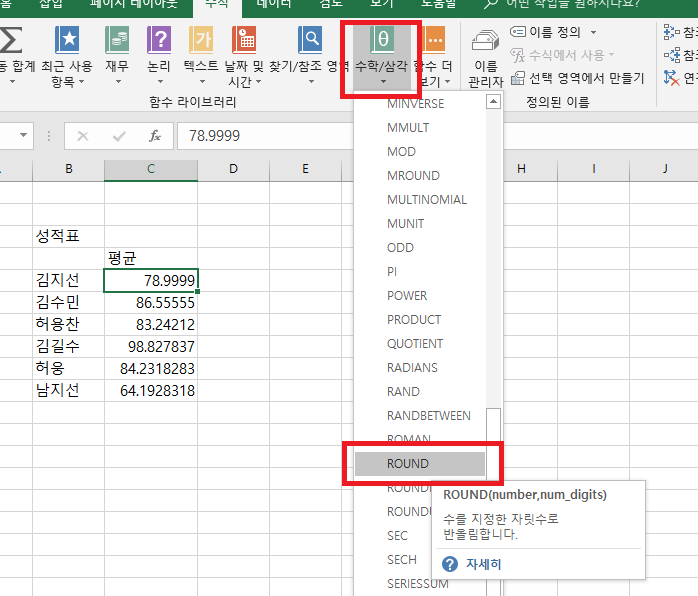Screen dimensions: 698x596
Task: Select PI from the function list
Action: point(420,272)
